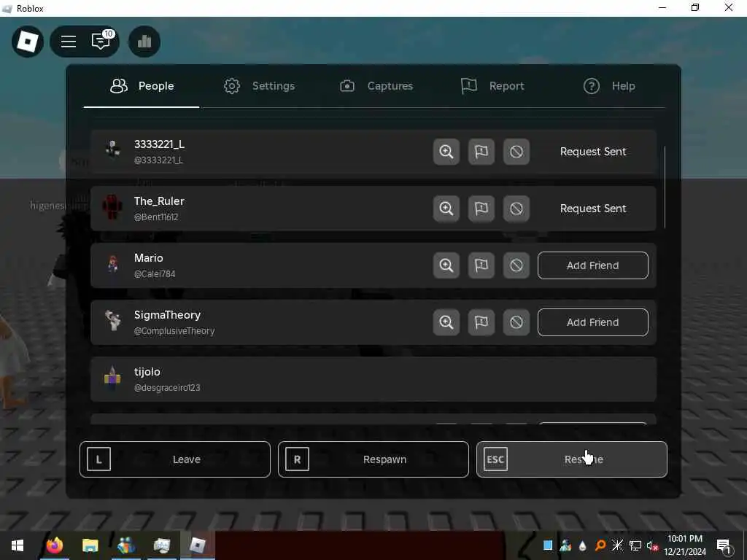
Task: Click Request Sent for 3333221_L
Action: point(592,152)
